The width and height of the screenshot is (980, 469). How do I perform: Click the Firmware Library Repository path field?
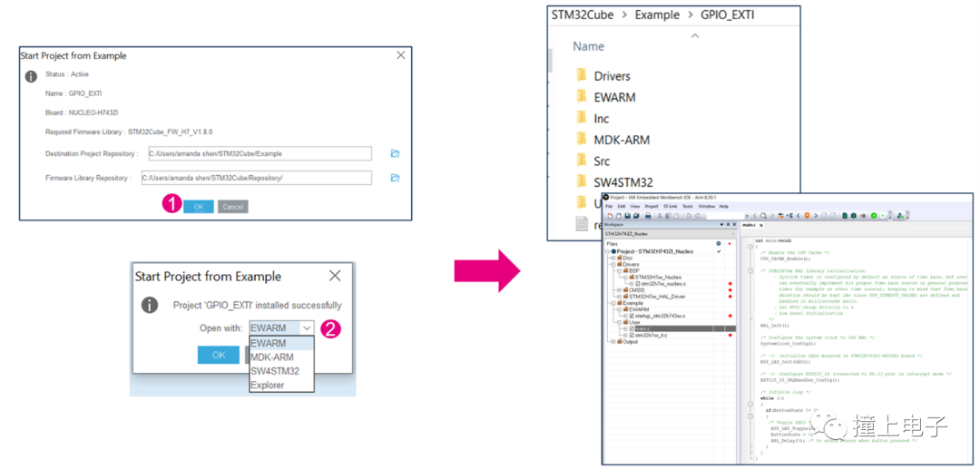256,178
